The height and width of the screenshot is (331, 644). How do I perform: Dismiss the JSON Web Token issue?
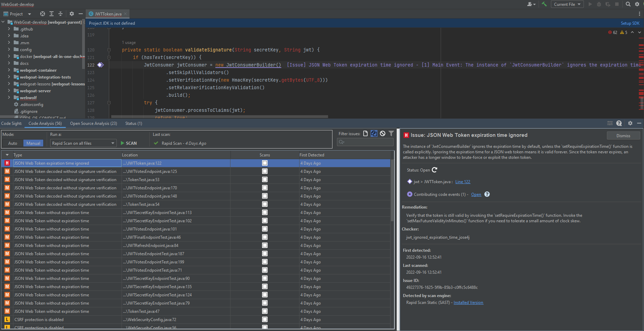coord(623,135)
